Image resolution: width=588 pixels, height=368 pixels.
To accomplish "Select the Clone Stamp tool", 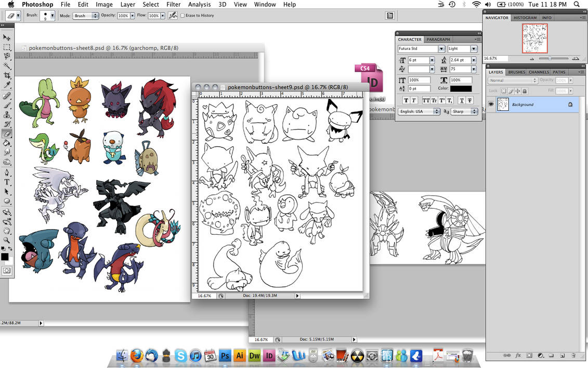I will coord(7,115).
